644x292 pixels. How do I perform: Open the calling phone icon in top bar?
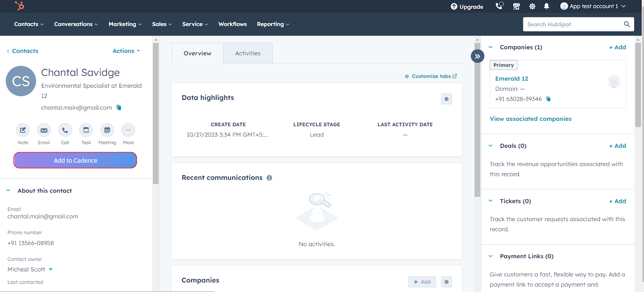click(x=499, y=6)
